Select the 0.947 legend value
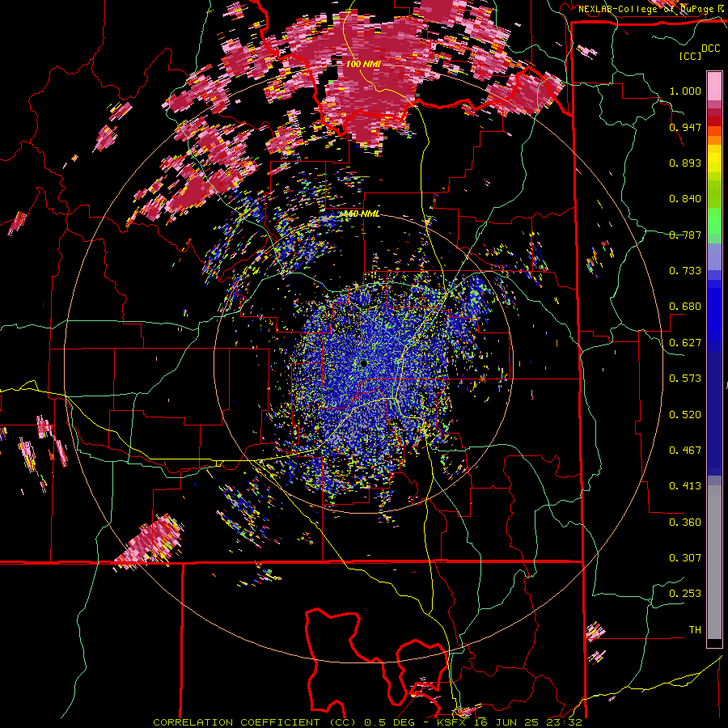Screen dimensions: 728x728 (685, 127)
